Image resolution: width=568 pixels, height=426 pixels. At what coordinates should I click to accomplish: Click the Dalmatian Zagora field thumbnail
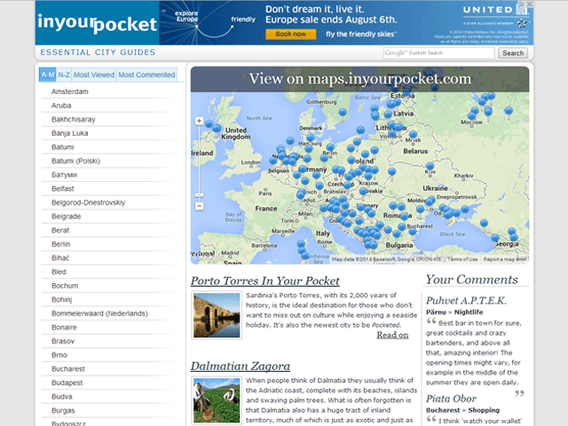pos(216,400)
